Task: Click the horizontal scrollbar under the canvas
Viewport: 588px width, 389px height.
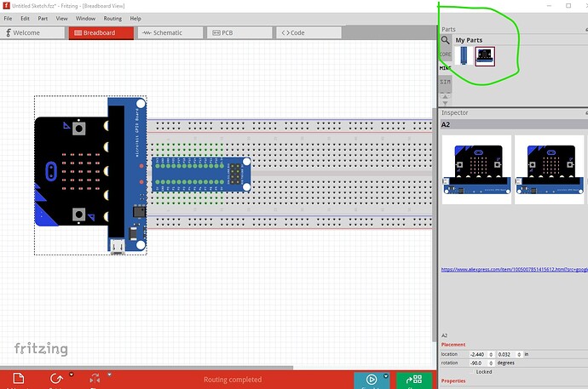Action: [147, 368]
